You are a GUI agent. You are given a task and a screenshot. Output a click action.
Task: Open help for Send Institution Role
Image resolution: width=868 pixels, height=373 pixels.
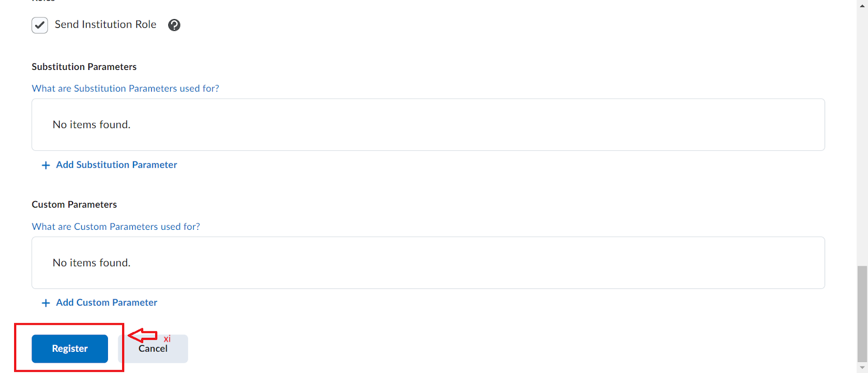[174, 25]
